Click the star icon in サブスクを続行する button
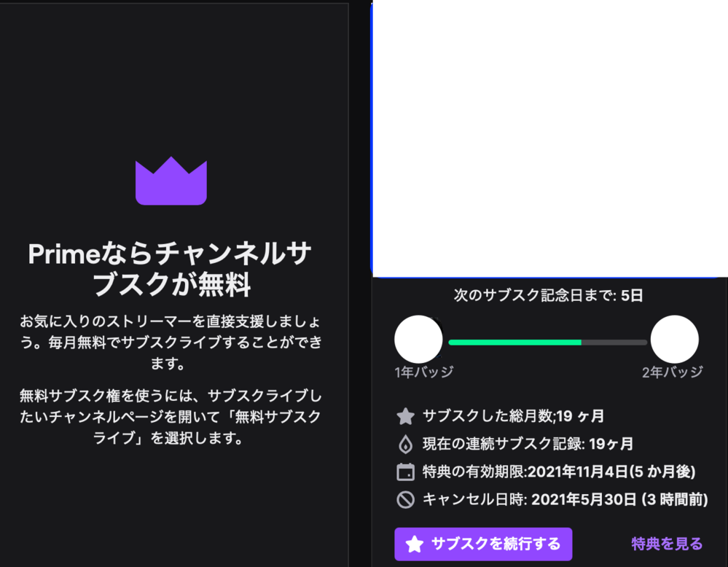728x567 pixels. (414, 544)
